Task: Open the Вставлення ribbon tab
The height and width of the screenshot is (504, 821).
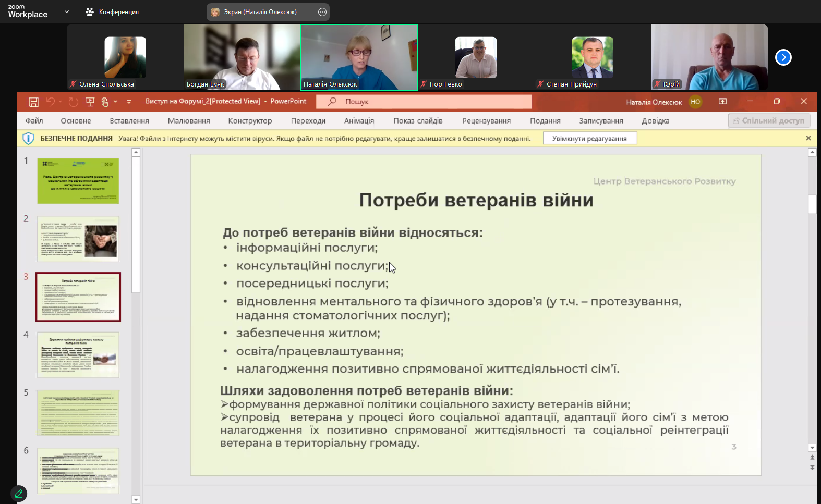Action: pyautogui.click(x=129, y=120)
